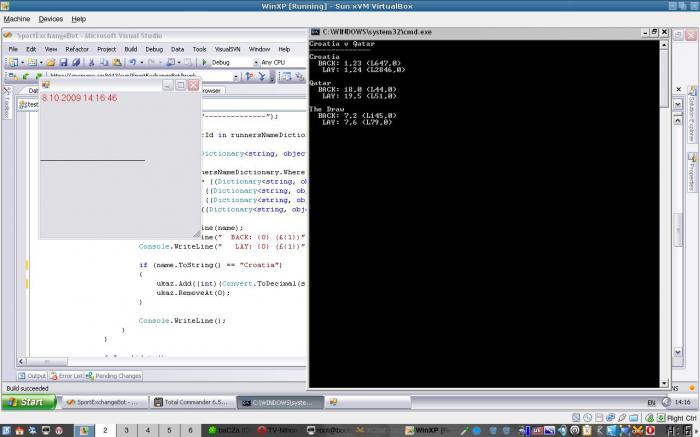Viewport: 700px width, 437px height.
Task: Click the green Start Debugging play icon
Action: coord(205,62)
